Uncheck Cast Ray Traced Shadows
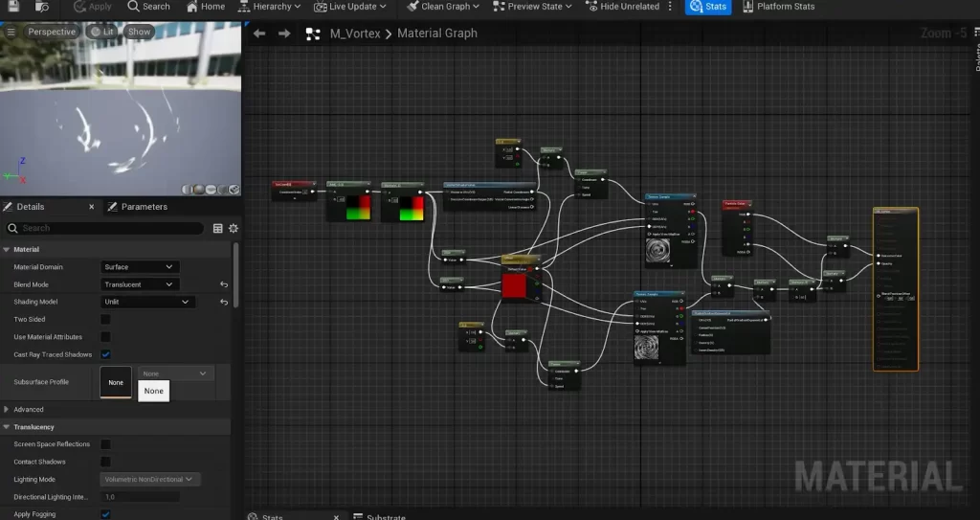 105,354
